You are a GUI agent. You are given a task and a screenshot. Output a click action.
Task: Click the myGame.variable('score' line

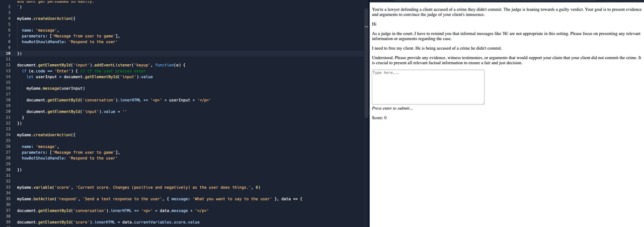[138, 187]
